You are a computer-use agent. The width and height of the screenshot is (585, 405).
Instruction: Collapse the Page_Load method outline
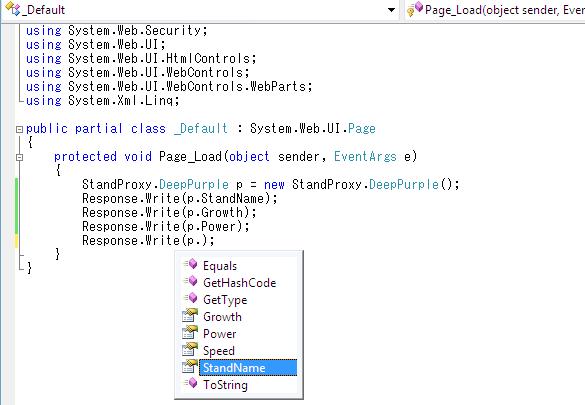[19, 157]
